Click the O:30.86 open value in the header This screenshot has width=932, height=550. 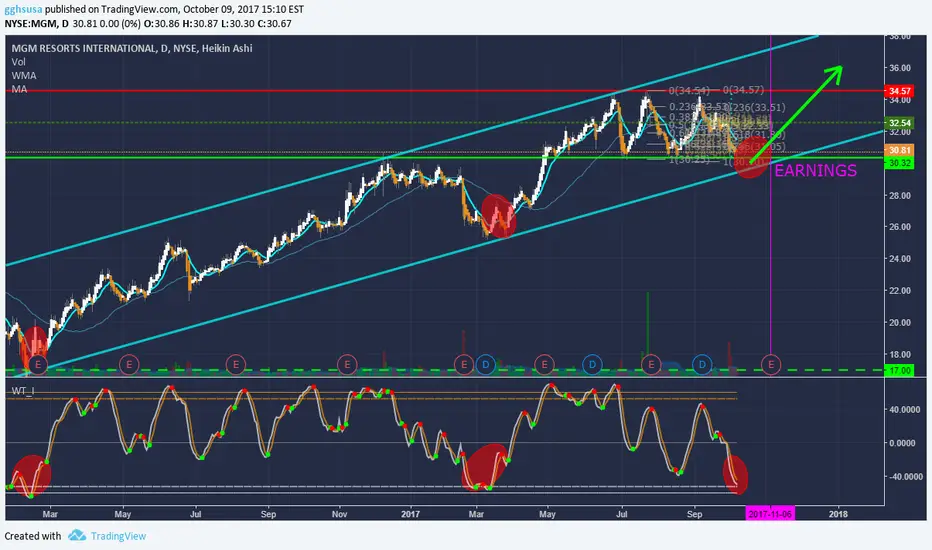[x=162, y=24]
